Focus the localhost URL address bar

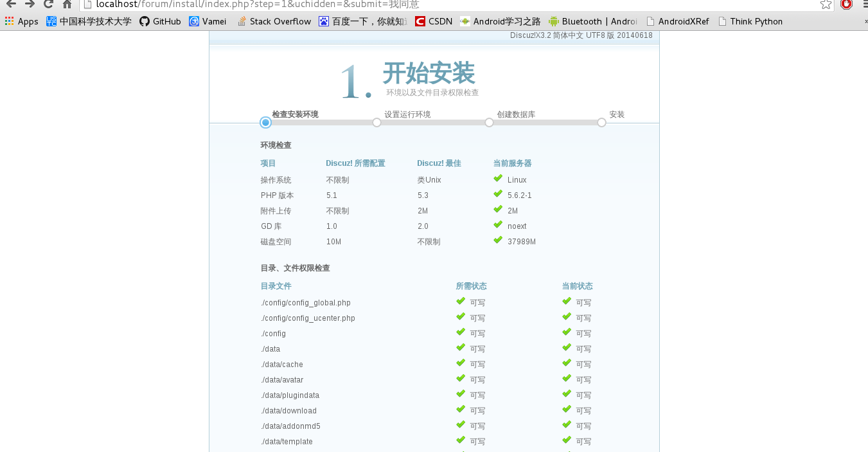[450, 5]
